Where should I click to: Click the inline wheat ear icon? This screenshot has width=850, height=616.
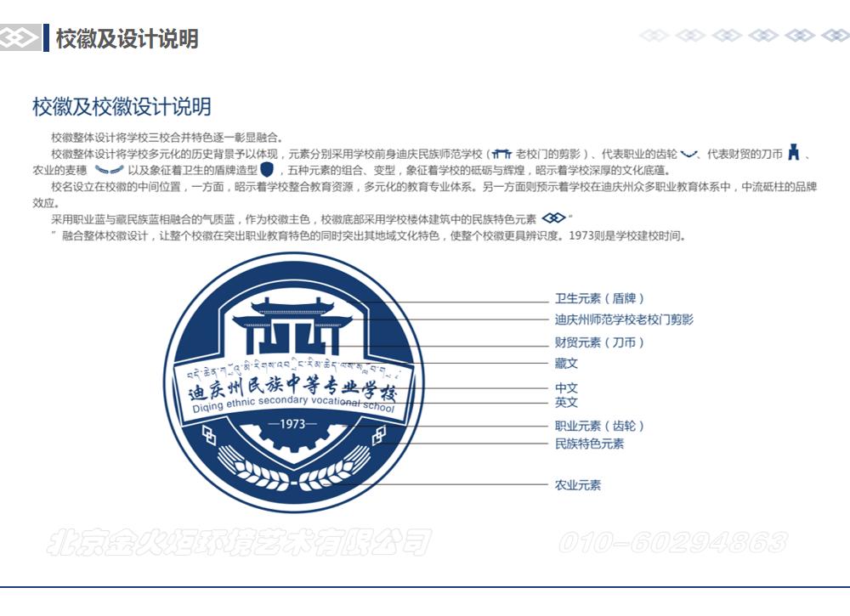tap(110, 169)
